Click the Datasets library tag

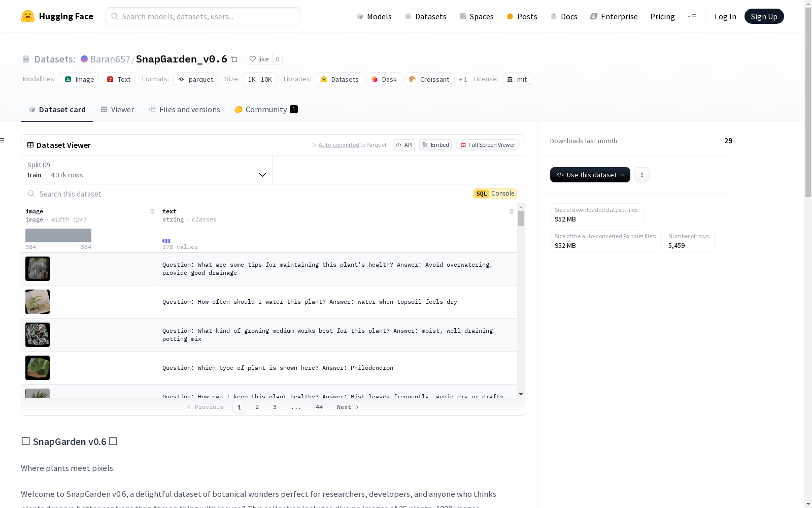click(x=340, y=79)
